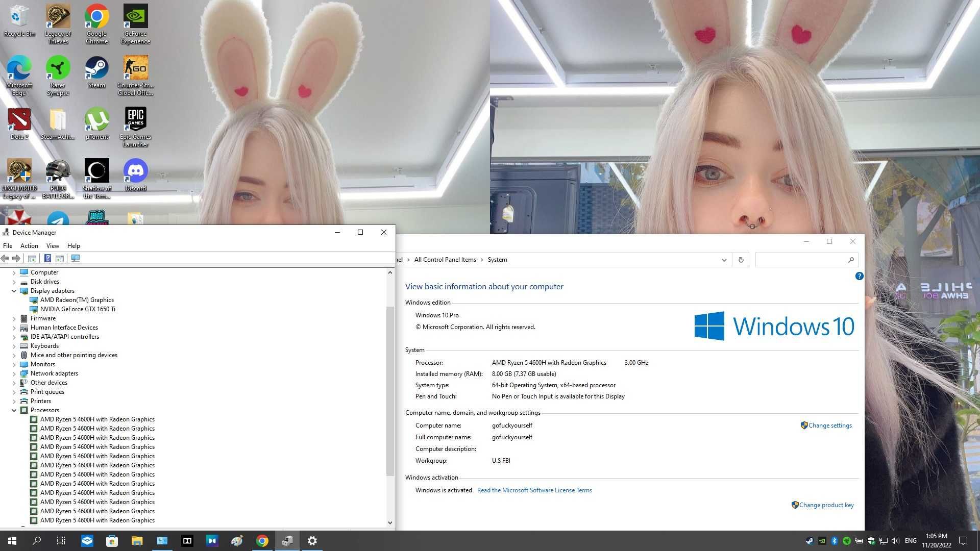Open Read the Microsoft Software License Terms
Viewport: 980px width, 551px height.
click(534, 490)
